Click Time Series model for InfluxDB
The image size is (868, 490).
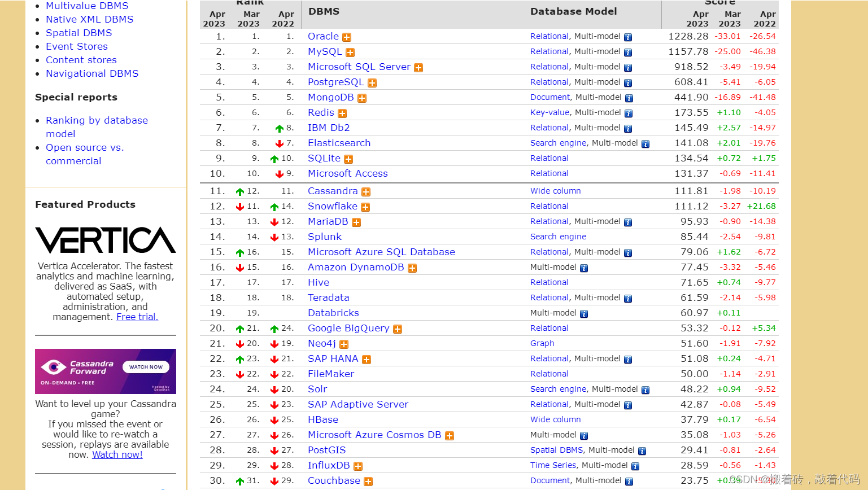point(553,465)
